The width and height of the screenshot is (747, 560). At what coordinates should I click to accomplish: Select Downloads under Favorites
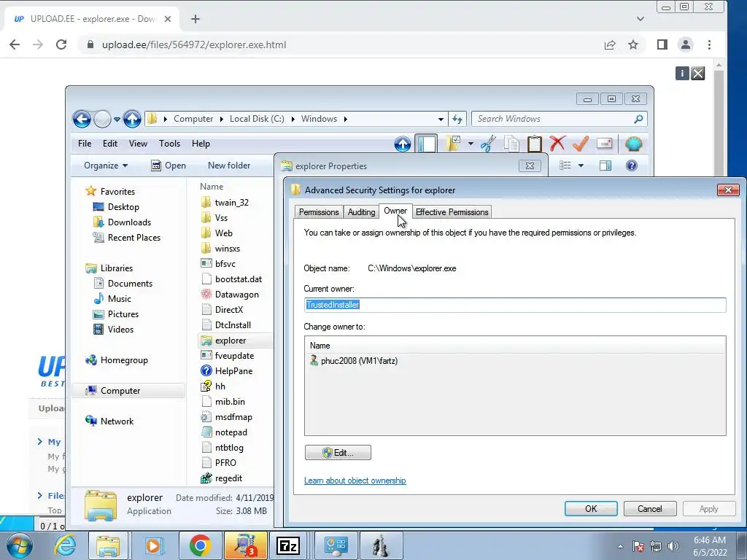(x=122, y=222)
